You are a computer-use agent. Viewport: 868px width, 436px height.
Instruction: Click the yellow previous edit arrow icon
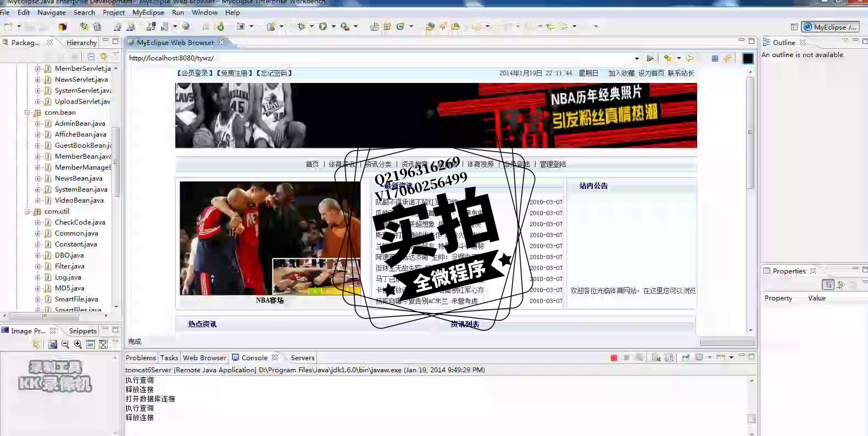click(x=551, y=26)
